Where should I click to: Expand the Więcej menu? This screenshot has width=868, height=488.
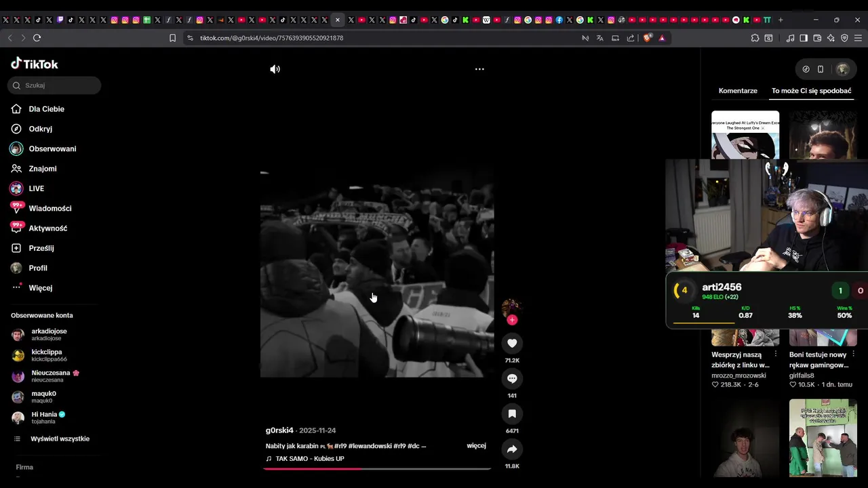[41, 288]
